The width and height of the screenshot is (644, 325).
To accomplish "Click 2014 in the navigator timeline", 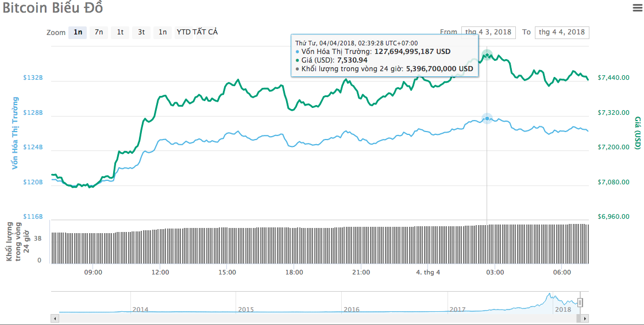I will pos(141,309).
